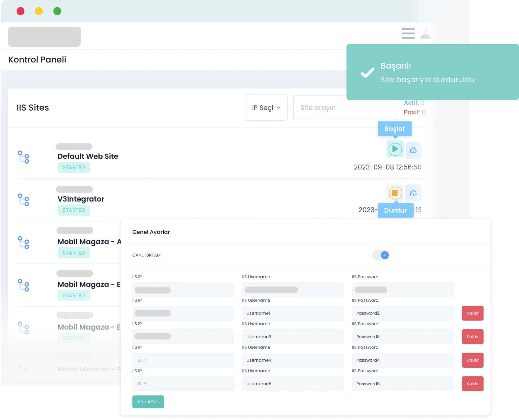Click empty IIS IP field beside Username4
This screenshot has width=519, height=420.
183,360
